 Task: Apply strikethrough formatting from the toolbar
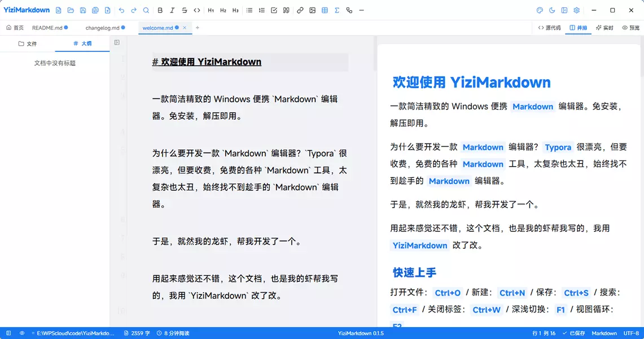[185, 10]
